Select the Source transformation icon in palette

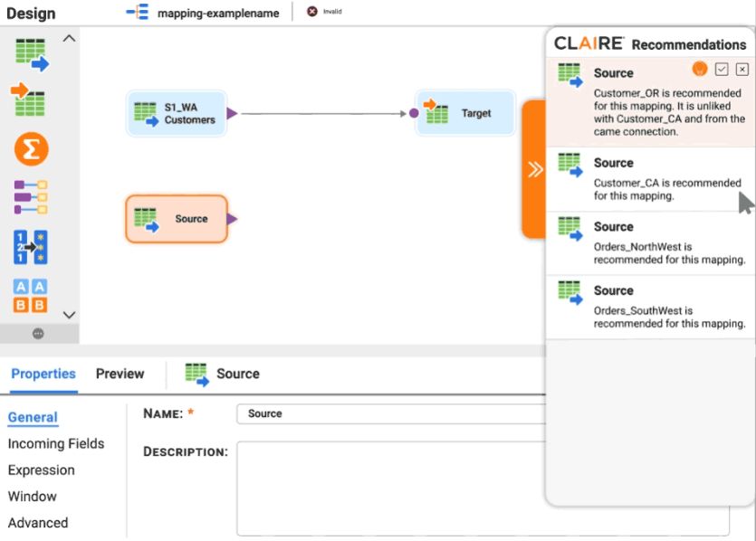pyautogui.click(x=32, y=54)
